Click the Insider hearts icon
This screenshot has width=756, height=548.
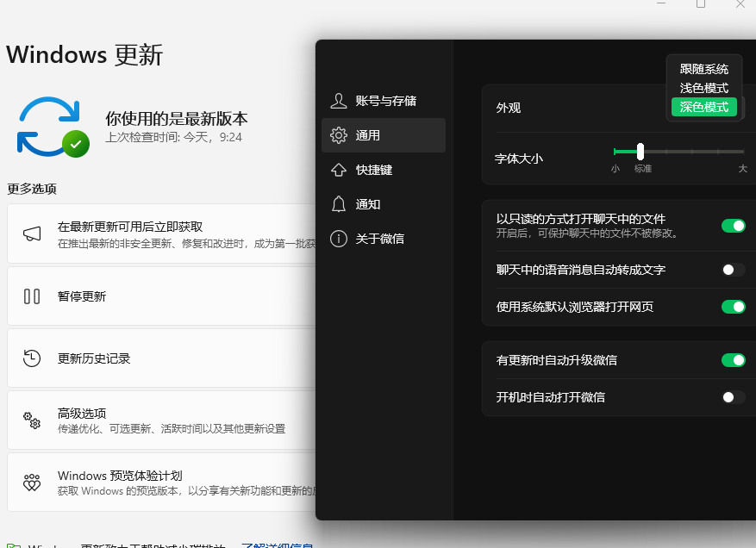[x=32, y=483]
